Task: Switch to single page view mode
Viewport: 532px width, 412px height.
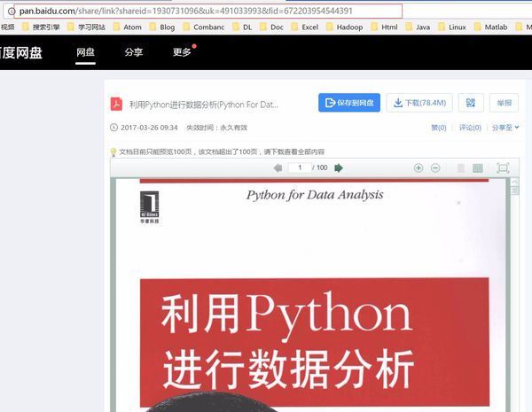Action: pos(461,167)
